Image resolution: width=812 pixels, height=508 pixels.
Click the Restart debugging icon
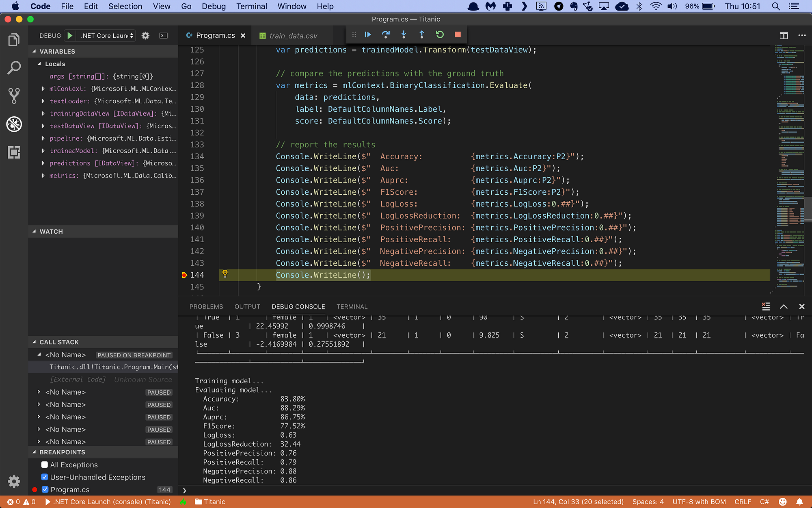tap(440, 35)
